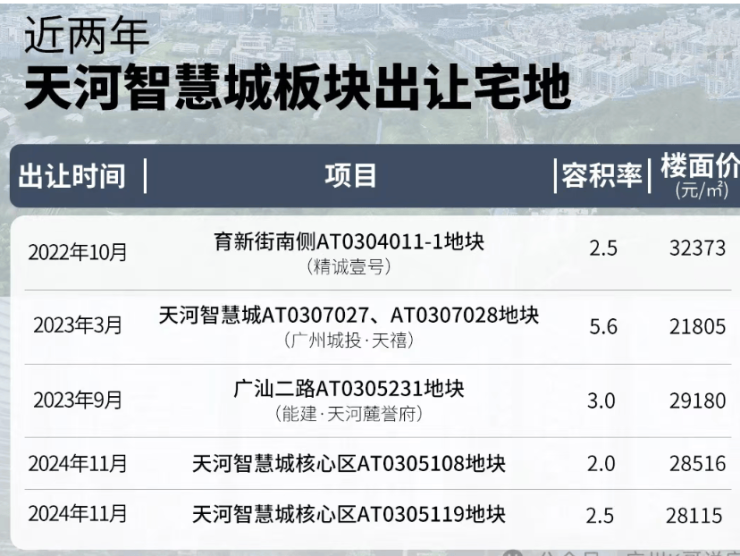This screenshot has width=740, height=556.
Task: Select 天河智慧城核心区AT0305108地块 project name
Action: pos(349,463)
